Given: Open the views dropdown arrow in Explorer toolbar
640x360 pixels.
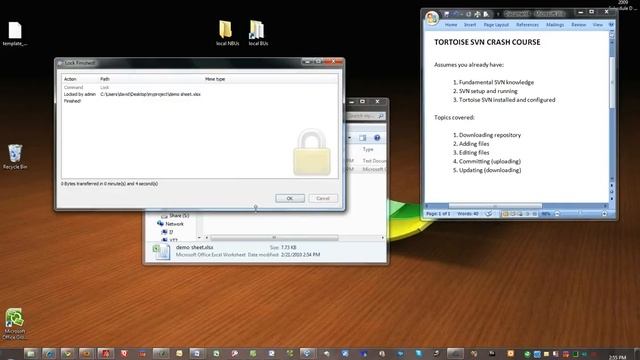Looking at the screenshot, I should tap(350, 138).
